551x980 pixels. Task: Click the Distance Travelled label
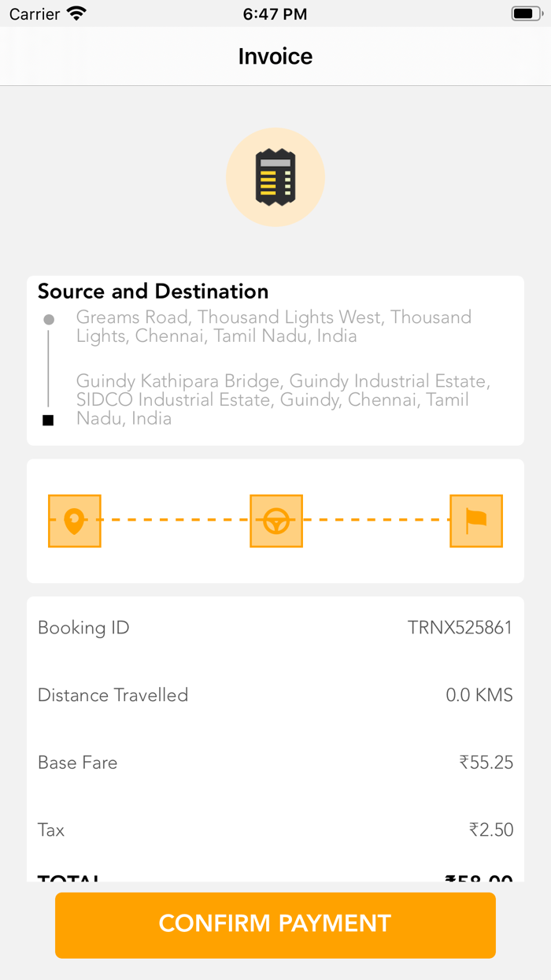(113, 696)
